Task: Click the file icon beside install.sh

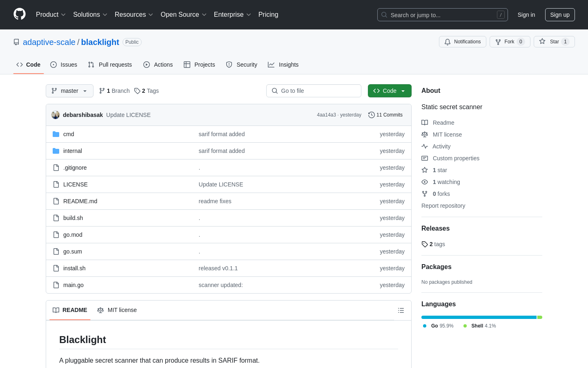Action: click(56, 268)
